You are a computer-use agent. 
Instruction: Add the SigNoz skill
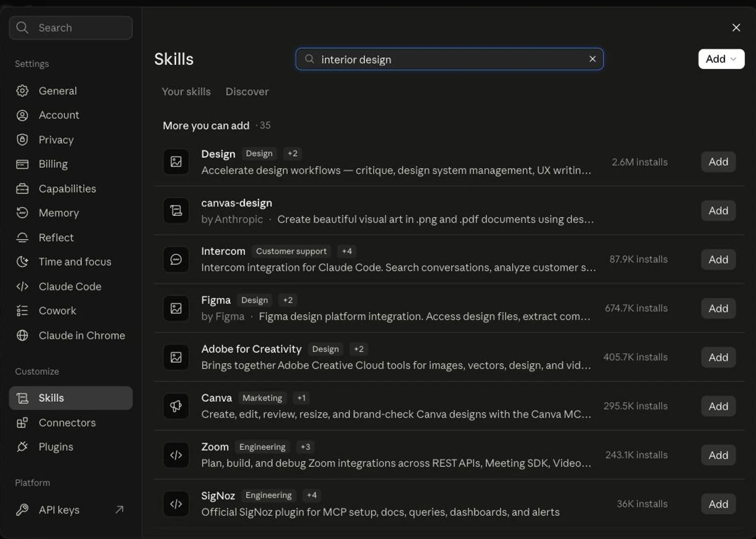718,504
